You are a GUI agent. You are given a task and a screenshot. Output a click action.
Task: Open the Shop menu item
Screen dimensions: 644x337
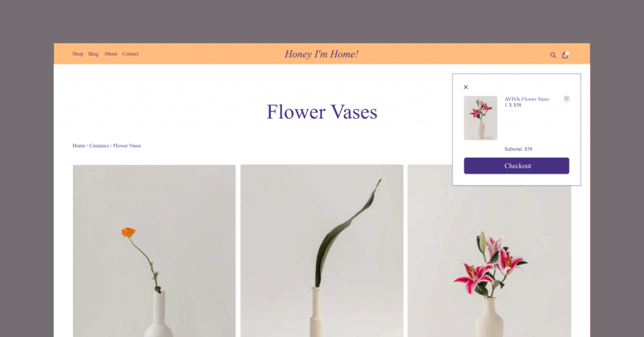77,54
